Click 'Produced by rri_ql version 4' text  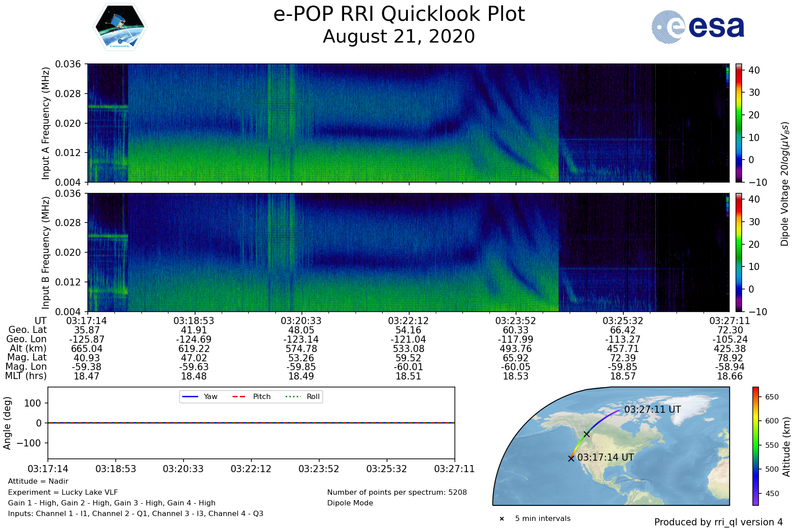(718, 522)
